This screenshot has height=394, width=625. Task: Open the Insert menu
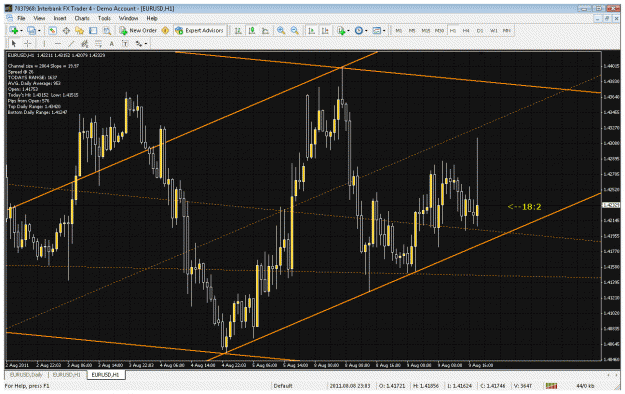coord(60,18)
